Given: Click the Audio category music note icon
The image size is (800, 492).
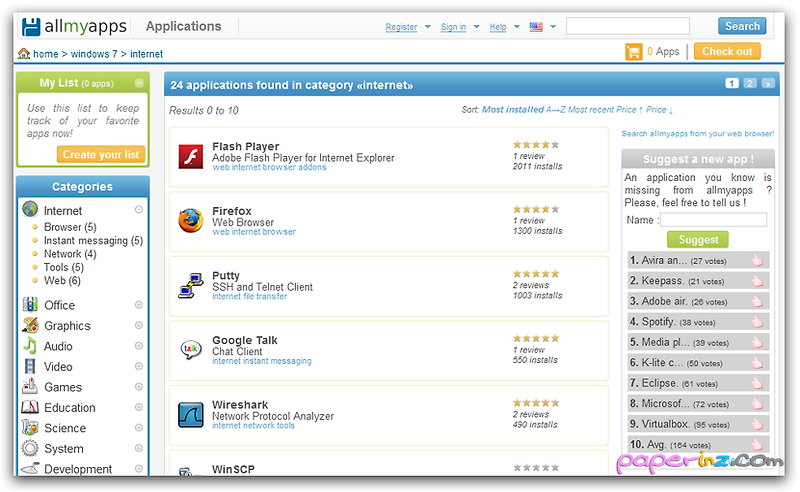Looking at the screenshot, I should click(x=30, y=346).
